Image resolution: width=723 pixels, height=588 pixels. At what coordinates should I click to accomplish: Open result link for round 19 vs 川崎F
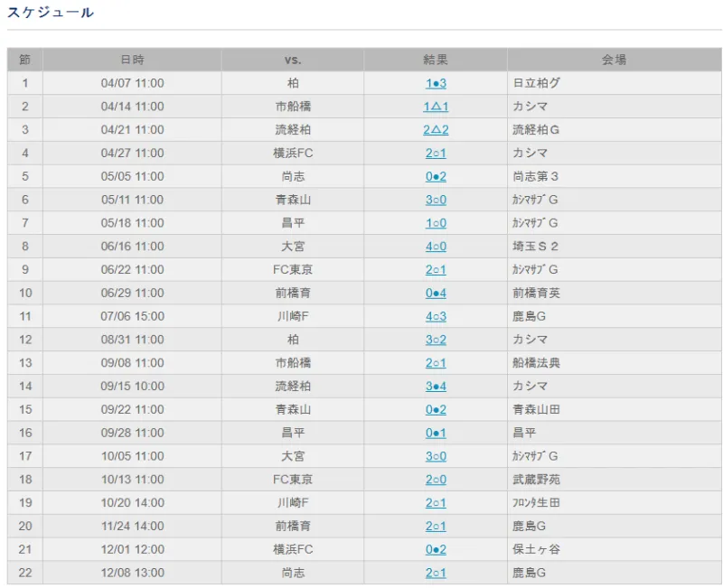pyautogui.click(x=436, y=503)
